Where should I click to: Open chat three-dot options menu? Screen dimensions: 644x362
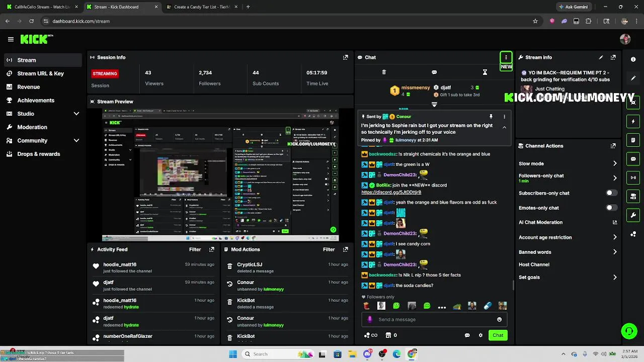506,57
